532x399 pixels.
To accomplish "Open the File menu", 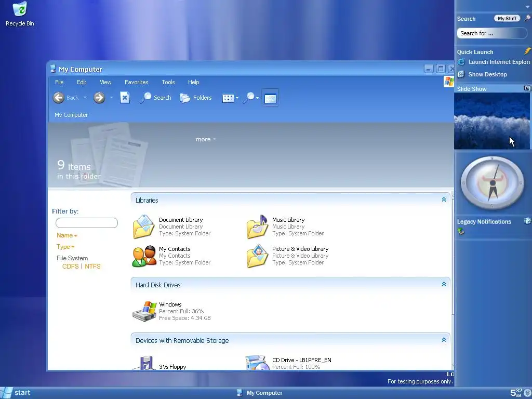I will [x=59, y=82].
